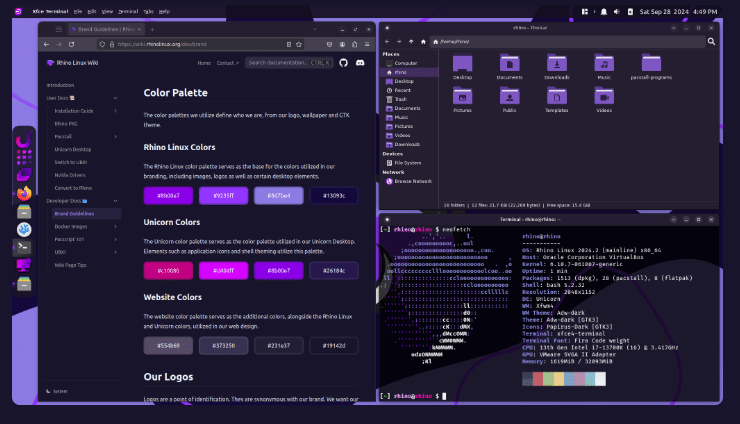Image resolution: width=740 pixels, height=424 pixels.
Task: Click the volume icon in top panel
Action: coord(616,11)
